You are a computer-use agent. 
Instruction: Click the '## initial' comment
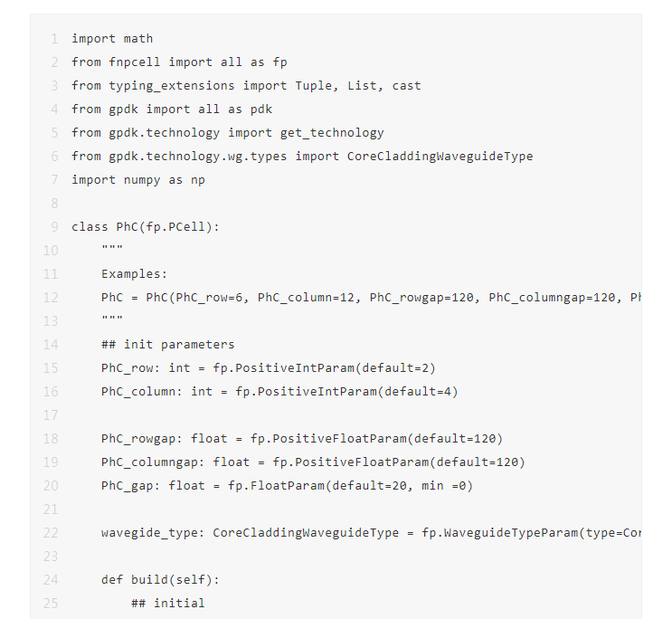tap(168, 604)
